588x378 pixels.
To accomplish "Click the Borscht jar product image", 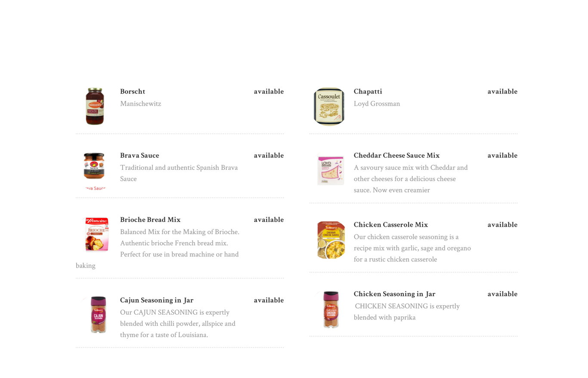I will pyautogui.click(x=95, y=106).
